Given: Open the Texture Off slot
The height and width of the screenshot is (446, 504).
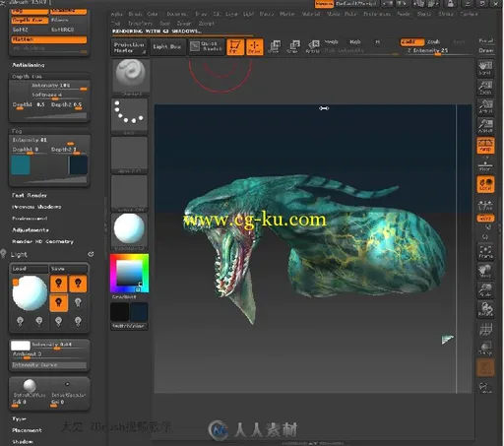Looking at the screenshot, I should click(x=129, y=192).
